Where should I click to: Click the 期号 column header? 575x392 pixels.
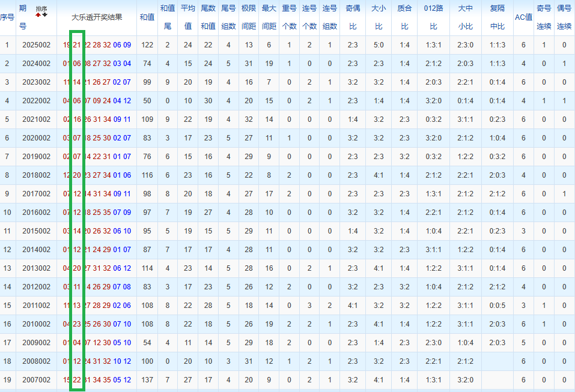(x=23, y=17)
